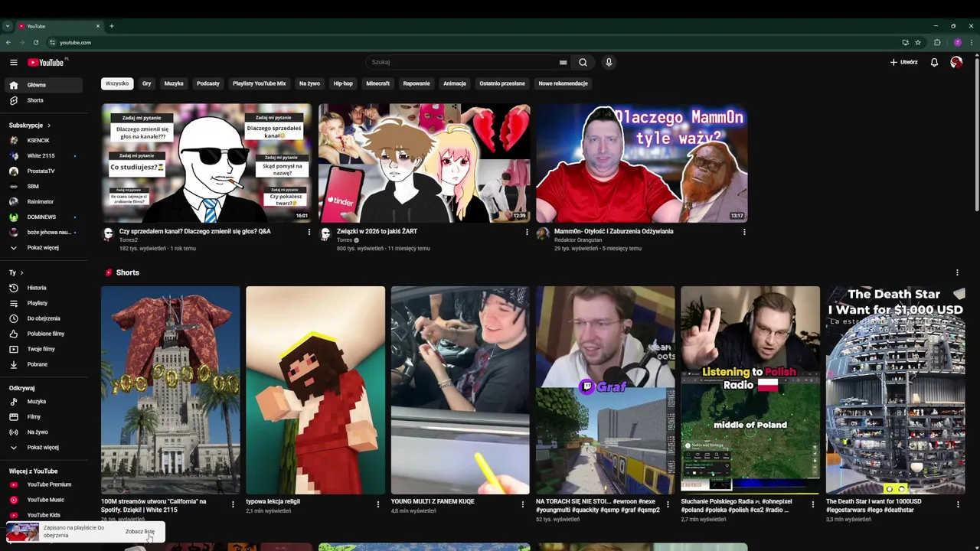
Task: Start voice search with microphone icon
Action: [609, 62]
